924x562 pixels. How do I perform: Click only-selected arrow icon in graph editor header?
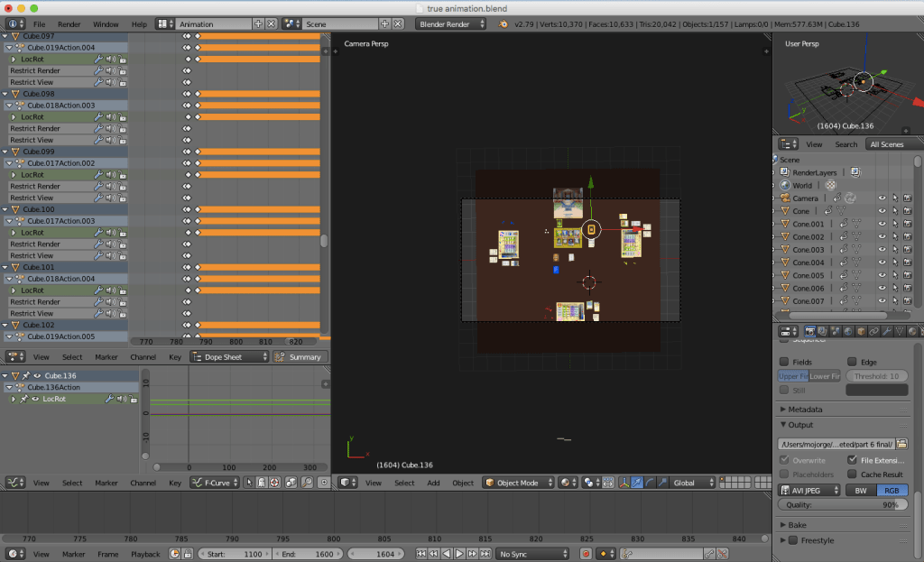pyautogui.click(x=249, y=483)
